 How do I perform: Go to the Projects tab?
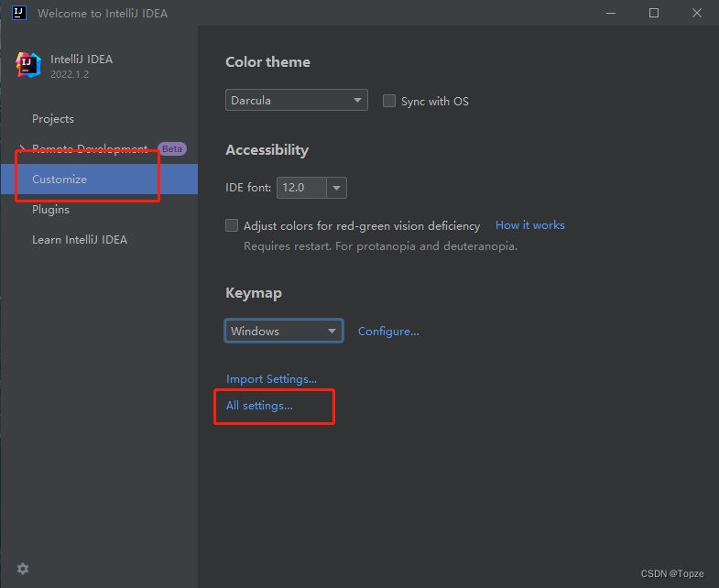click(53, 119)
